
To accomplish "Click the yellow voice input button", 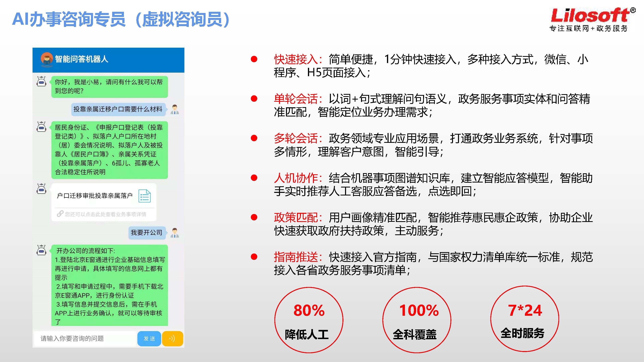I will point(172,338).
